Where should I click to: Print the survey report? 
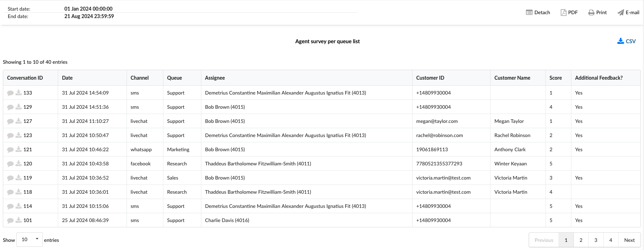pos(598,12)
